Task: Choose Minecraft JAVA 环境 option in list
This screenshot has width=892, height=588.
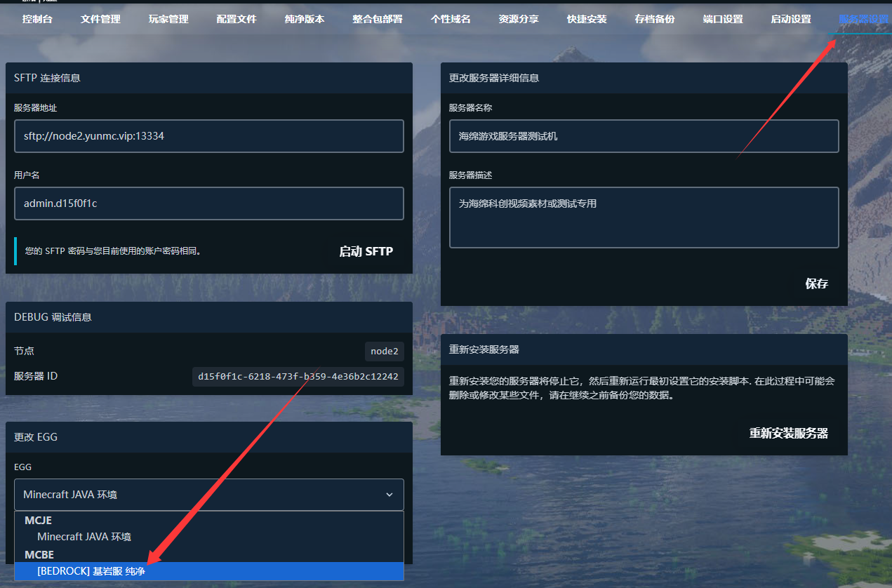Action: [x=84, y=537]
